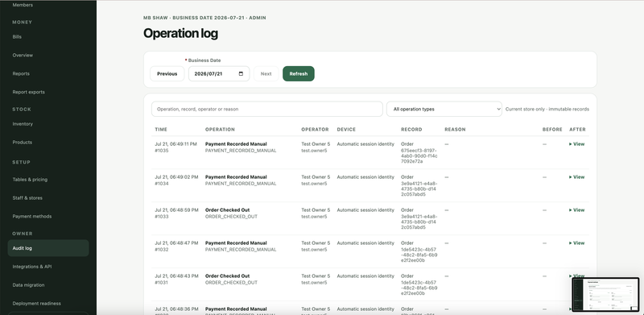644x315 pixels.
Task: Click timestamp Jul 21, 06:48:43 PM
Action: click(x=176, y=276)
